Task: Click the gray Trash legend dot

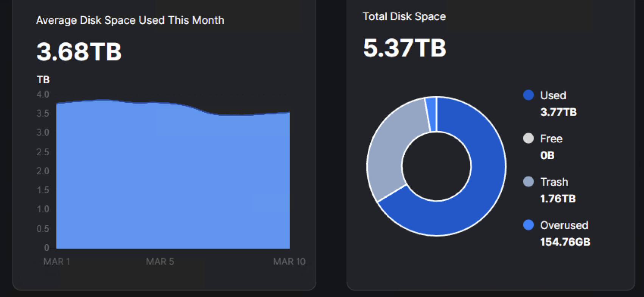Action: coord(528,182)
